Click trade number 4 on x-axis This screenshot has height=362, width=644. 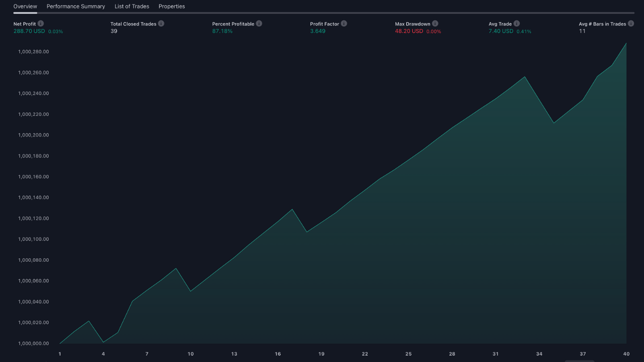coord(103,354)
